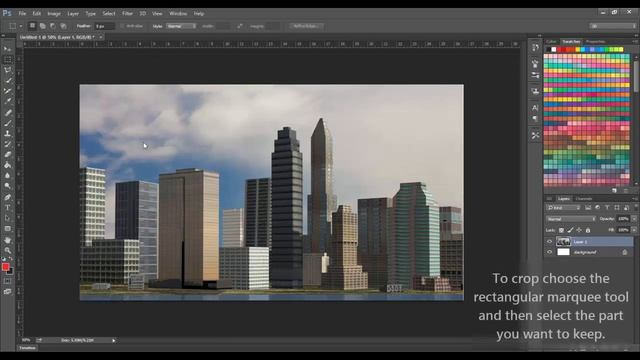640x360 pixels.
Task: Select the Move tool
Action: [7, 49]
